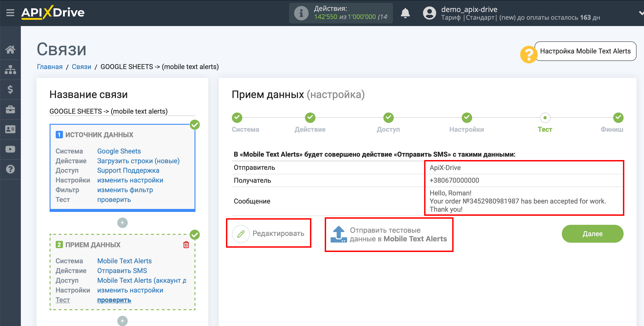Open the connections sitemap sidebar icon
The image size is (644, 326).
[x=10, y=70]
